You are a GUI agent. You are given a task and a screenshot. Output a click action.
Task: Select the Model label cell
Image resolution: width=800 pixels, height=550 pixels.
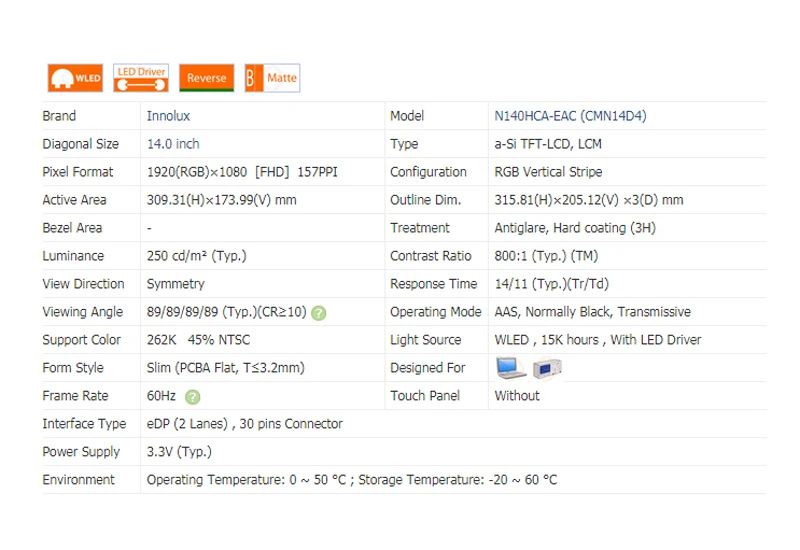coord(407,116)
